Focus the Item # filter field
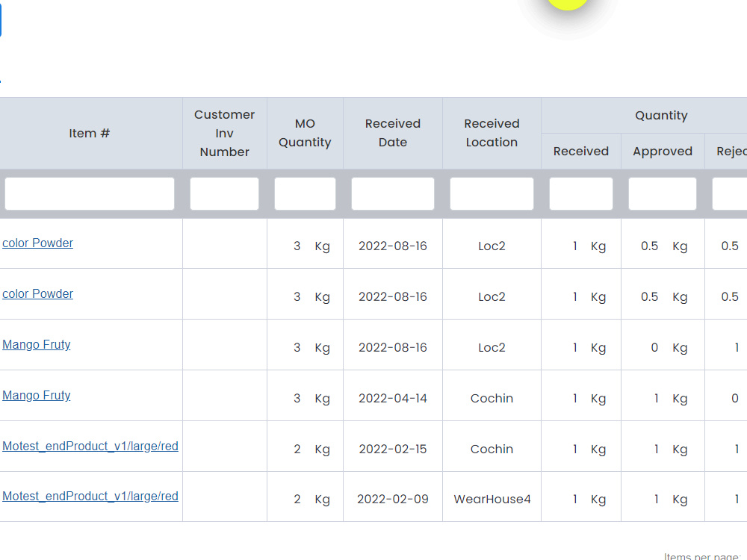 coord(90,194)
